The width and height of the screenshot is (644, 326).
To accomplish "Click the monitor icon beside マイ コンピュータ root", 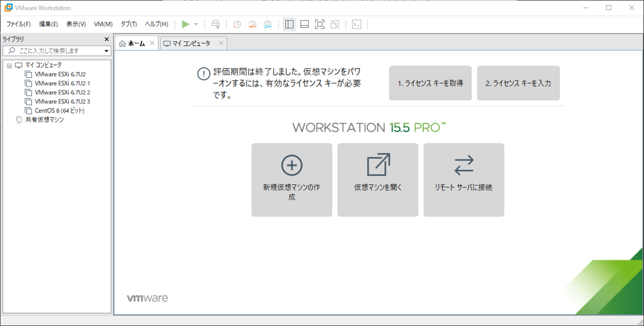I will point(19,65).
